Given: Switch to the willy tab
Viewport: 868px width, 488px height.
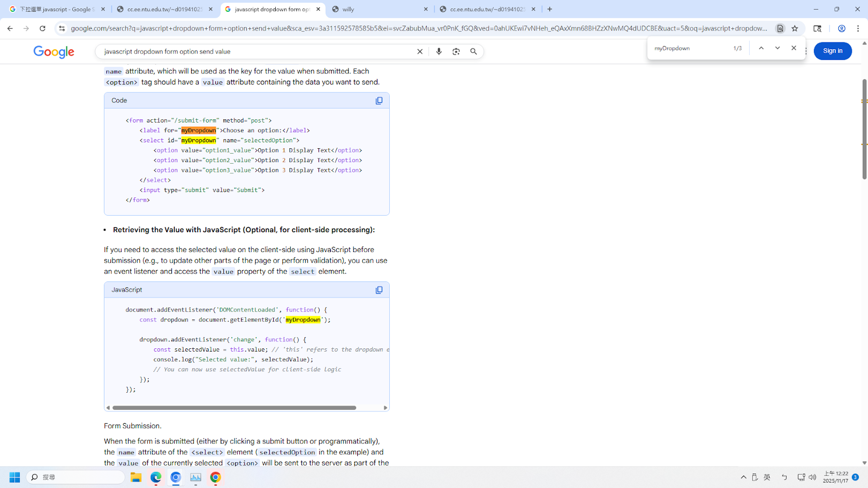Looking at the screenshot, I should point(379,9).
